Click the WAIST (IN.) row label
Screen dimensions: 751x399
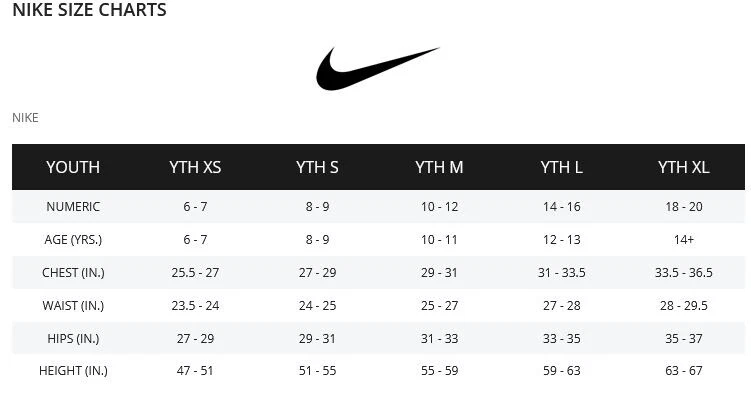point(73,306)
